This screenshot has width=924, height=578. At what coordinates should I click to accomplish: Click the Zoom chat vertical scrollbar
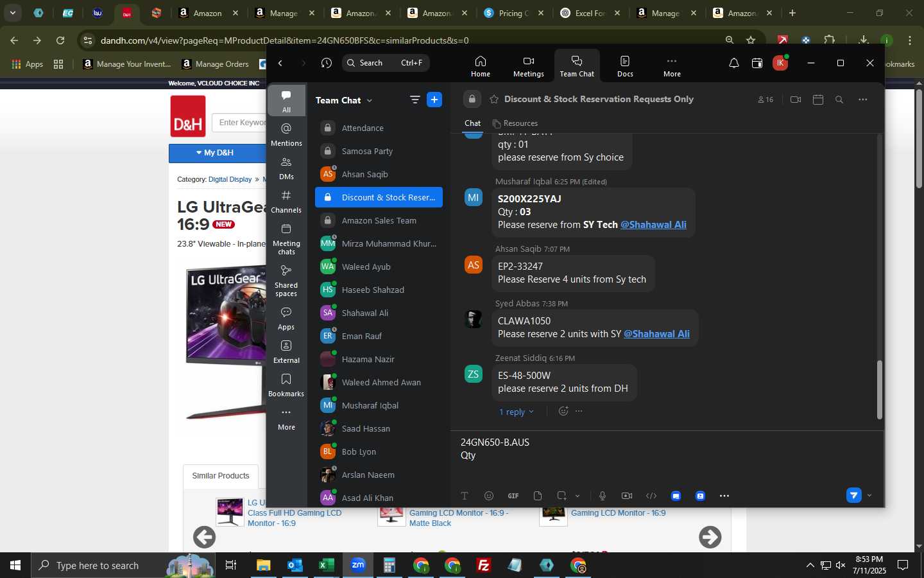pyautogui.click(x=880, y=390)
